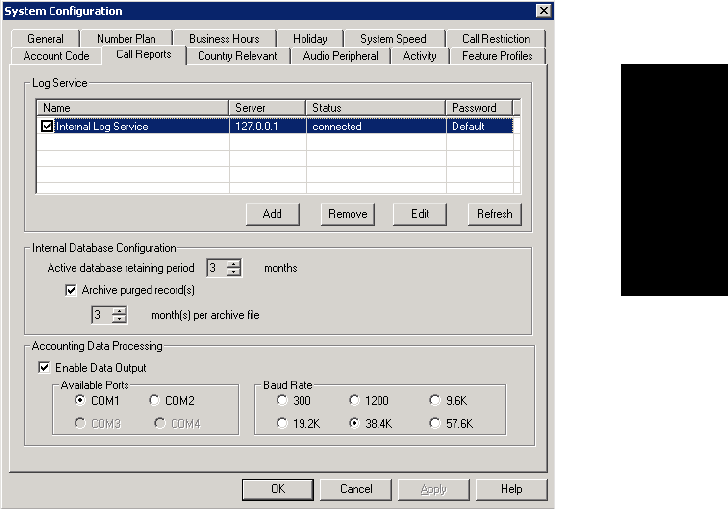Image resolution: width=728 pixels, height=509 pixels.
Task: Switch to the Number Plan tab
Action: [126, 39]
